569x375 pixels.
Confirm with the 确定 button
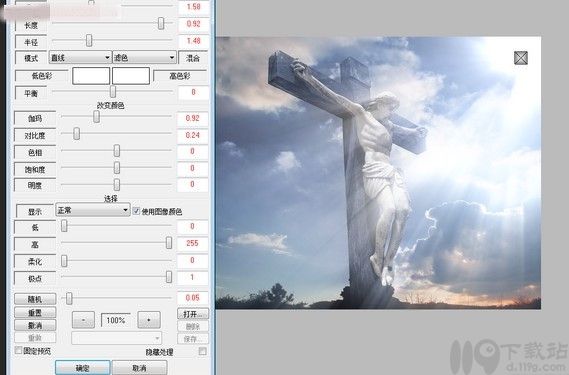click(82, 367)
